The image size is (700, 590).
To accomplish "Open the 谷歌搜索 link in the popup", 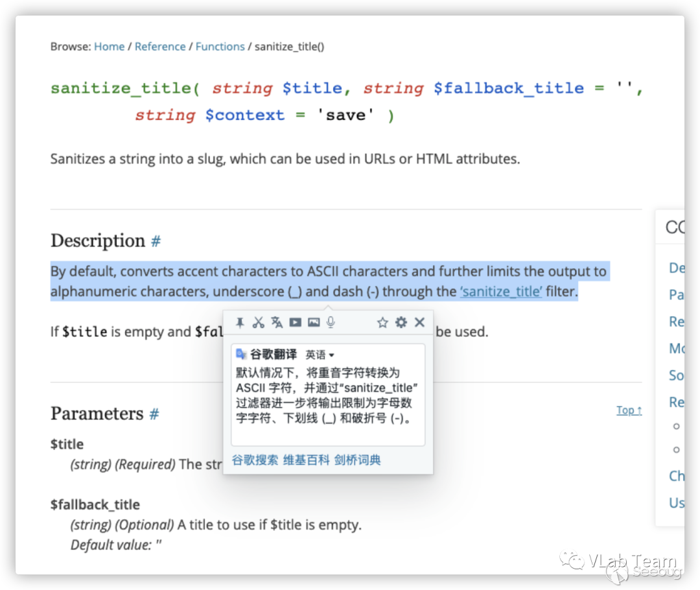I will 255,460.
